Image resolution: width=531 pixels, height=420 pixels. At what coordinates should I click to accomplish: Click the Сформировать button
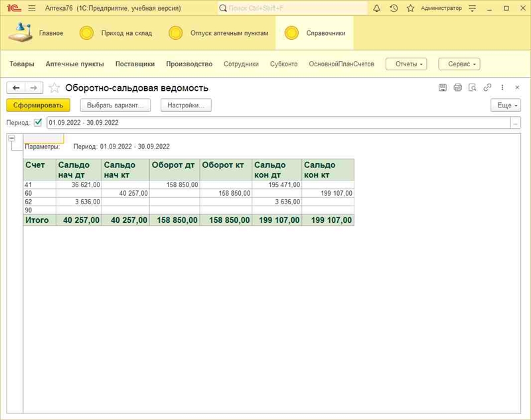click(x=38, y=105)
